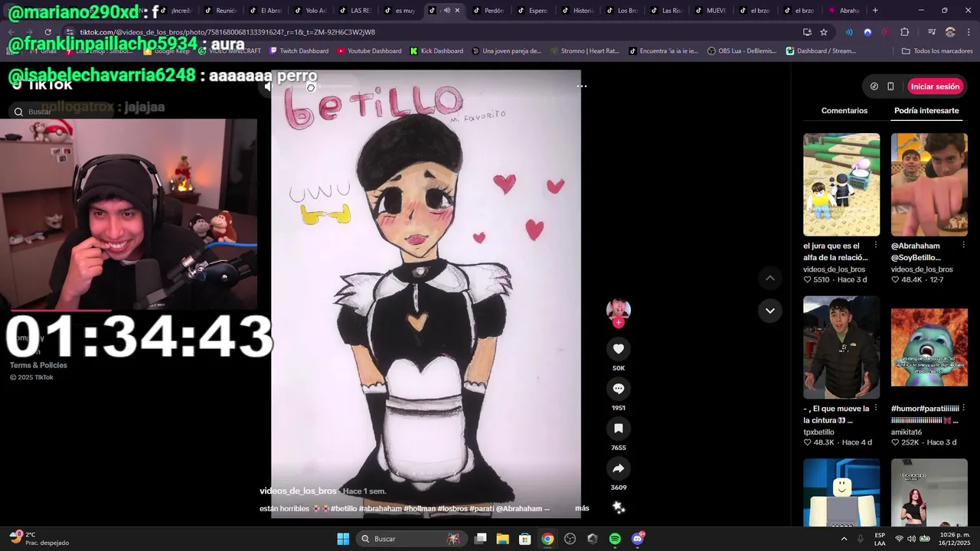
Task: Go to the previous video with up arrow
Action: [x=770, y=278]
